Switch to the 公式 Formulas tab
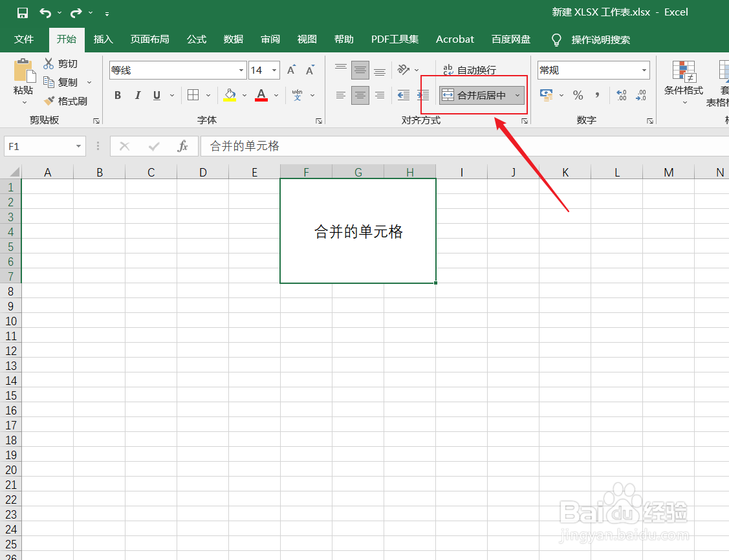The image size is (729, 560). [197, 39]
